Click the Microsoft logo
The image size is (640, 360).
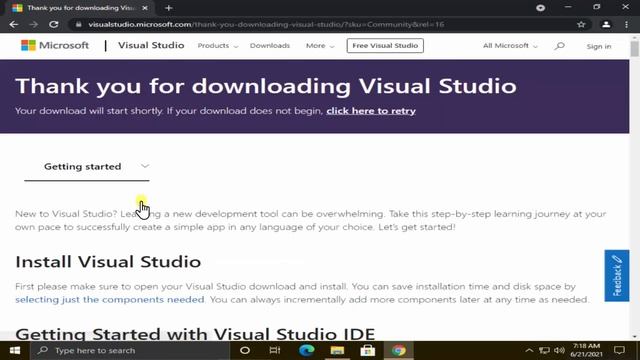coord(55,45)
